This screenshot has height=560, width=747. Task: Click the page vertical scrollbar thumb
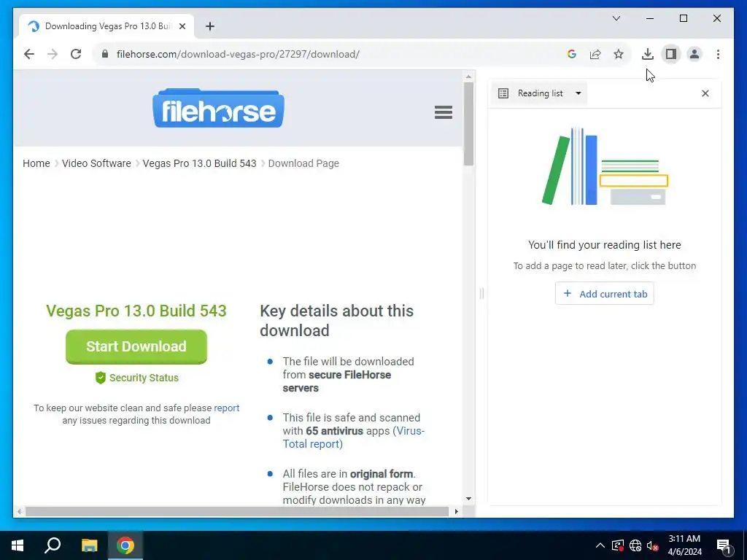click(469, 124)
